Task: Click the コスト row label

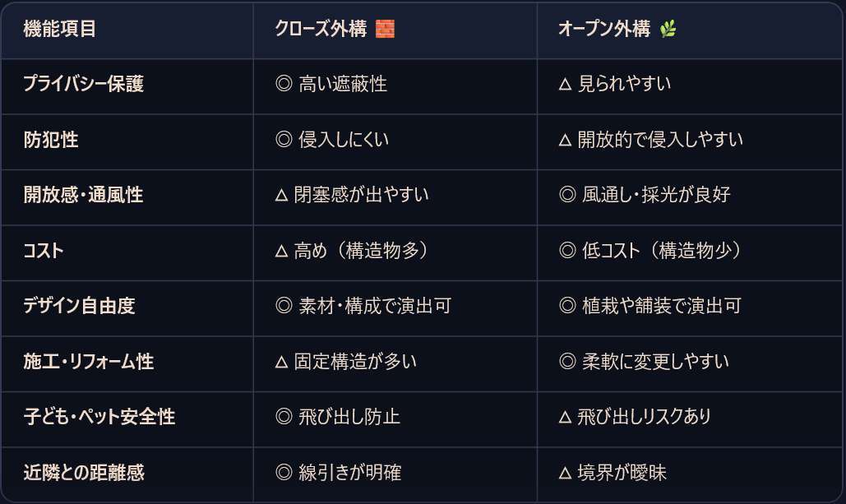Action: 43,251
